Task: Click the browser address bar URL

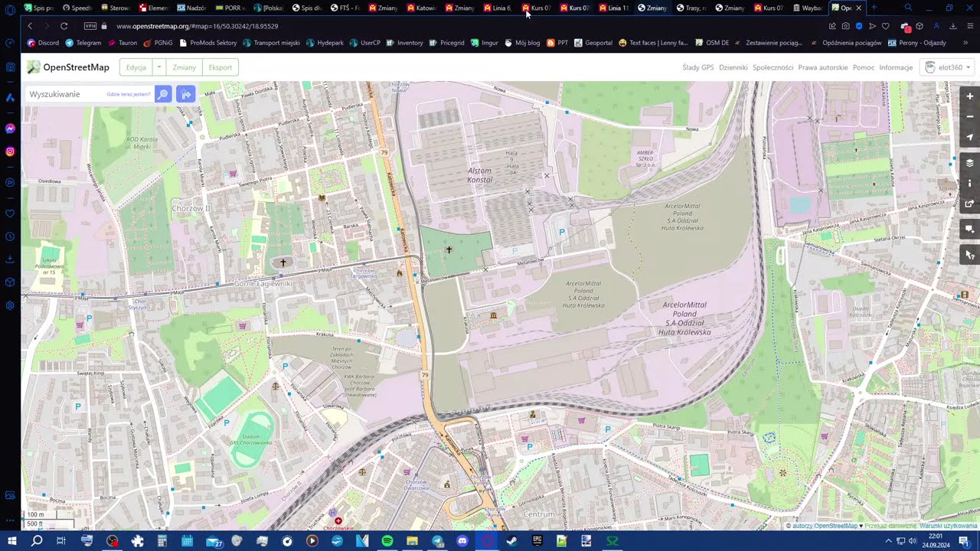Action: [197, 26]
